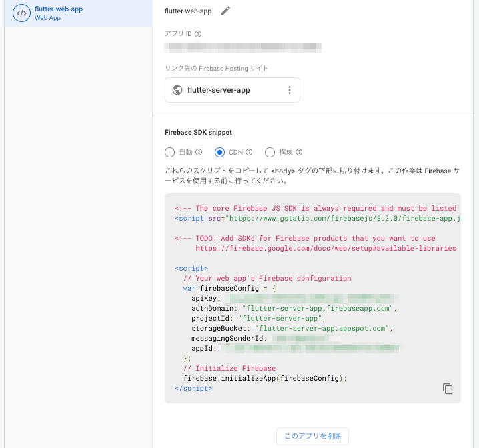Screen dimensions: 479x448
Task: Click the Web App subtitle in the sidebar
Action: coord(47,18)
